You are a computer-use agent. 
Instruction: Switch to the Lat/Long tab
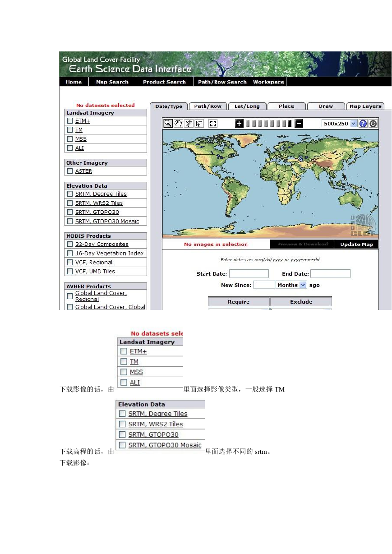[x=247, y=106]
